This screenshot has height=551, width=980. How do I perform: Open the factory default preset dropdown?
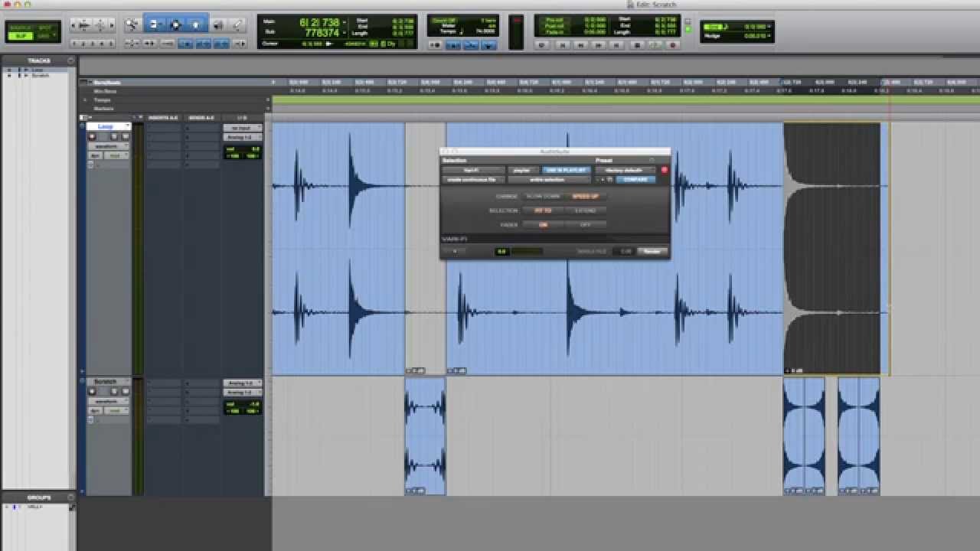pos(625,170)
